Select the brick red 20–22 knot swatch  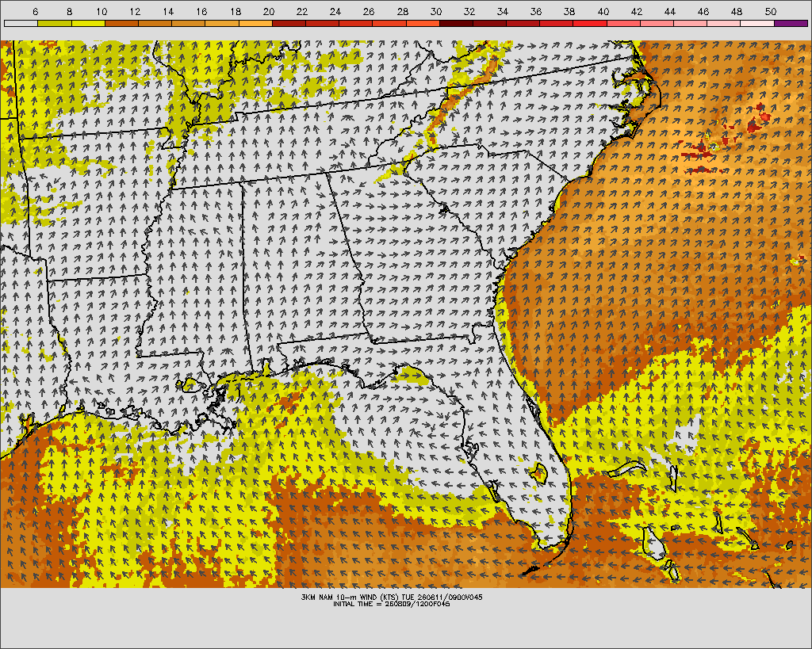tap(289, 23)
